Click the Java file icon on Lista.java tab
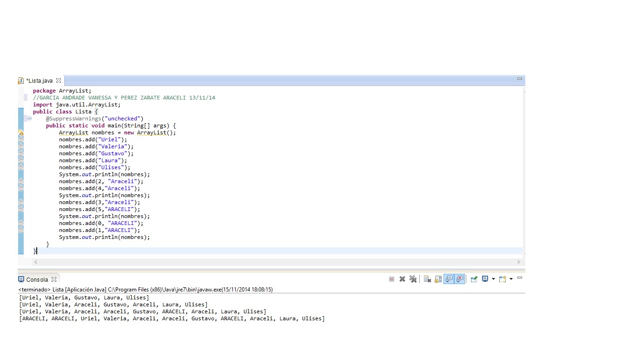635x364 pixels. (x=21, y=80)
